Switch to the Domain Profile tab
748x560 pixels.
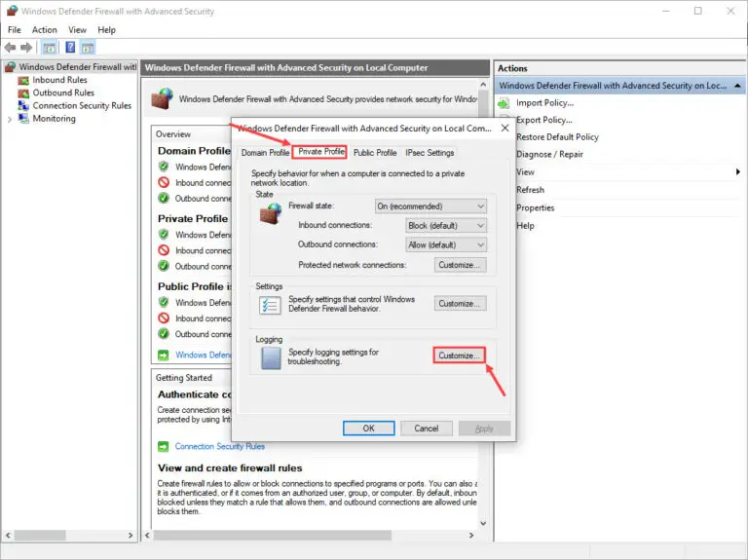pos(265,153)
